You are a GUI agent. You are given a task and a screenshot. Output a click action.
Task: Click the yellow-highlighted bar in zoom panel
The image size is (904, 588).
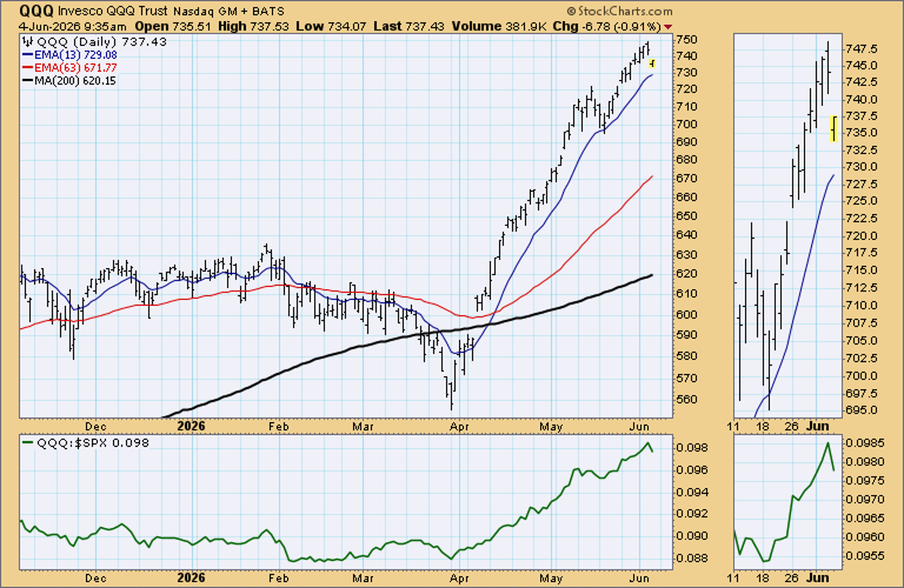[x=834, y=129]
